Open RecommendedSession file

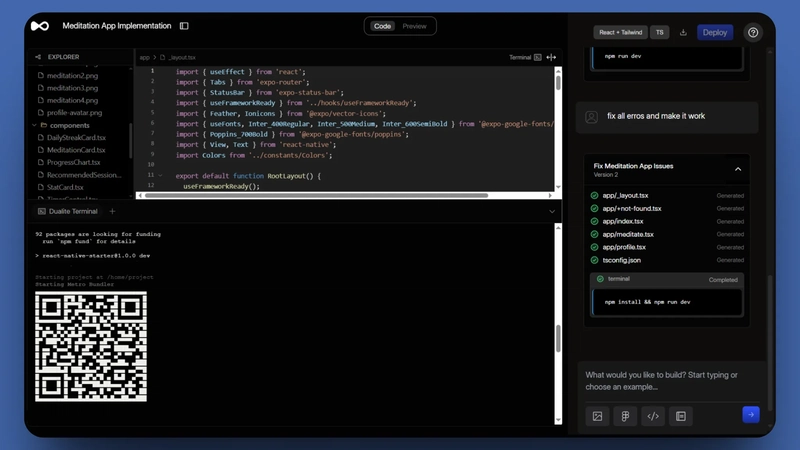pos(84,175)
